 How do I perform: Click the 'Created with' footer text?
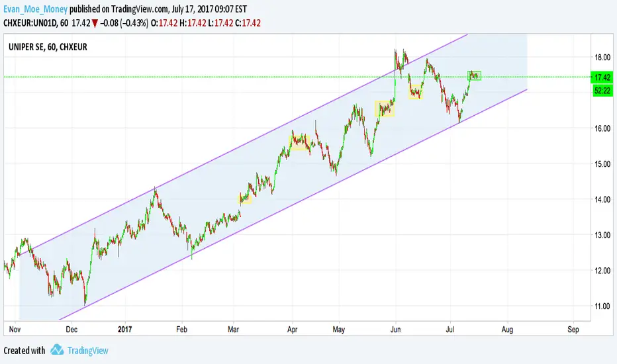coord(24,350)
